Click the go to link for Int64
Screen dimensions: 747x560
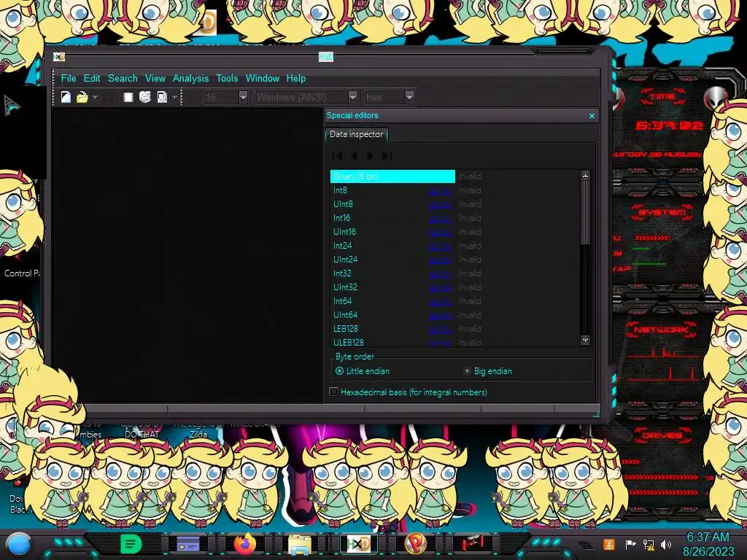[440, 301]
